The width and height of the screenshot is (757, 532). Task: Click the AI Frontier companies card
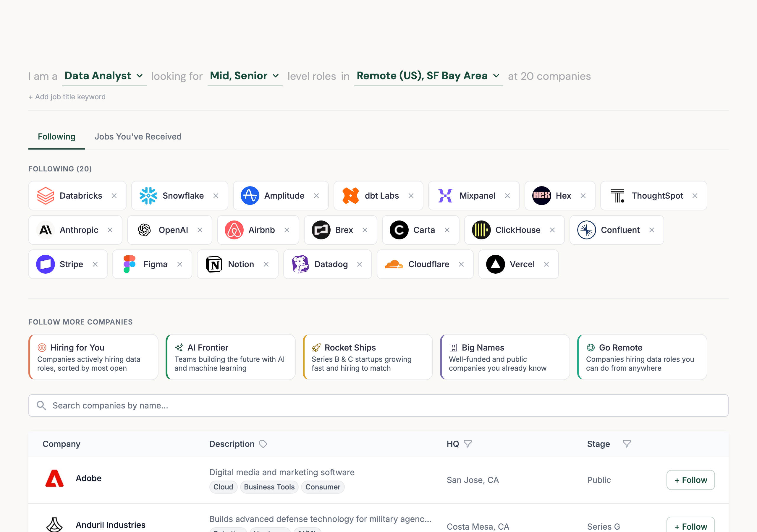[x=230, y=357]
